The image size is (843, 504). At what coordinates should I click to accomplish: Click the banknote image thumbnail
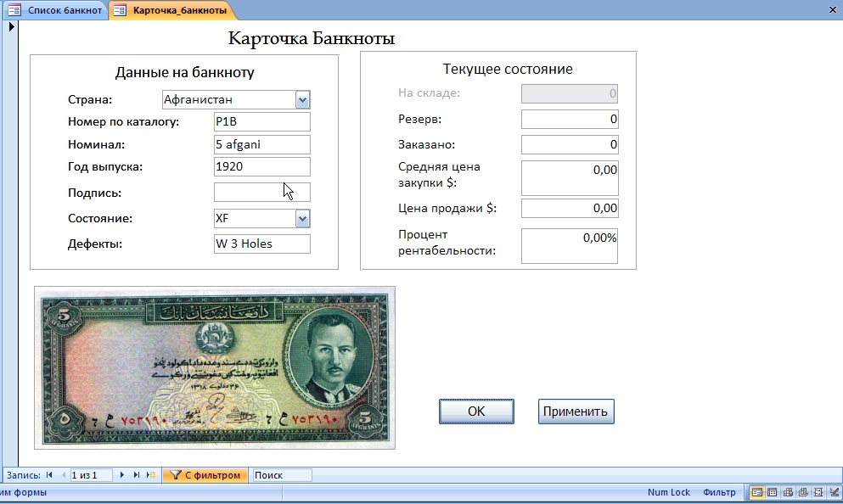pyautogui.click(x=215, y=368)
